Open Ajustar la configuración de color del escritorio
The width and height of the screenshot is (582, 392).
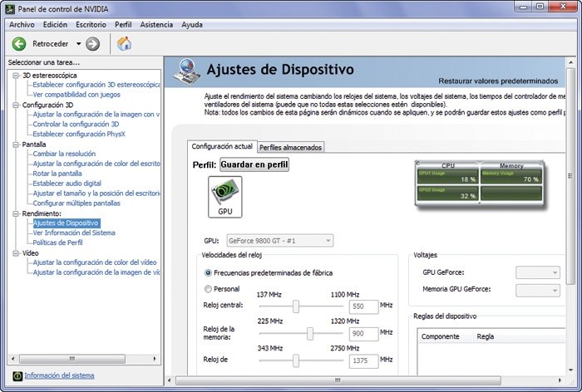click(96, 164)
